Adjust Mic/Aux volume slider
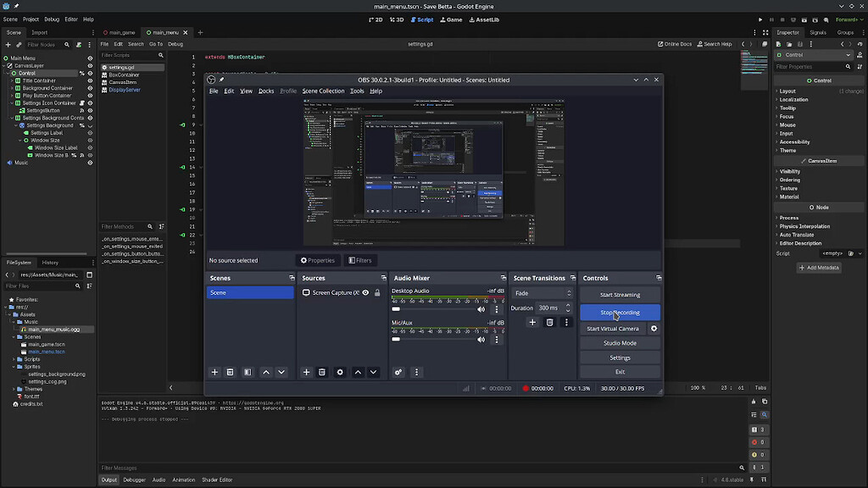Screen dimensions: 868x488 click(x=432, y=339)
